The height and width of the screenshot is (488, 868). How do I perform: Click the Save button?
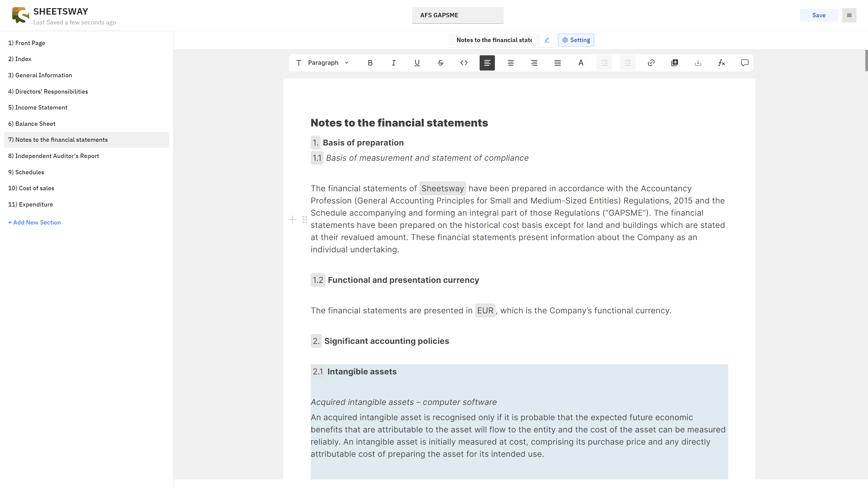coord(818,15)
